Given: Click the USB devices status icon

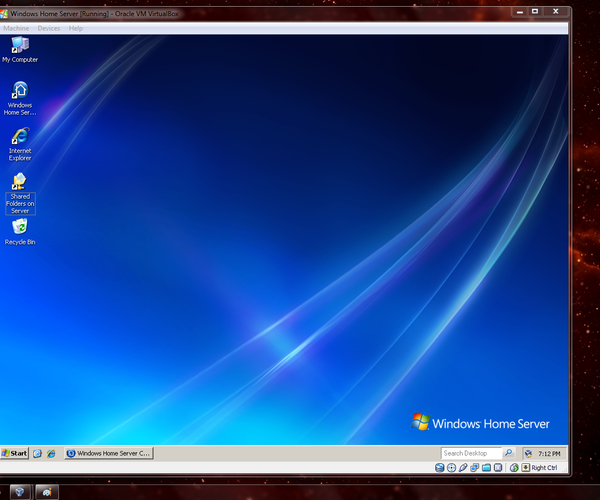Looking at the screenshot, I should tap(463, 467).
